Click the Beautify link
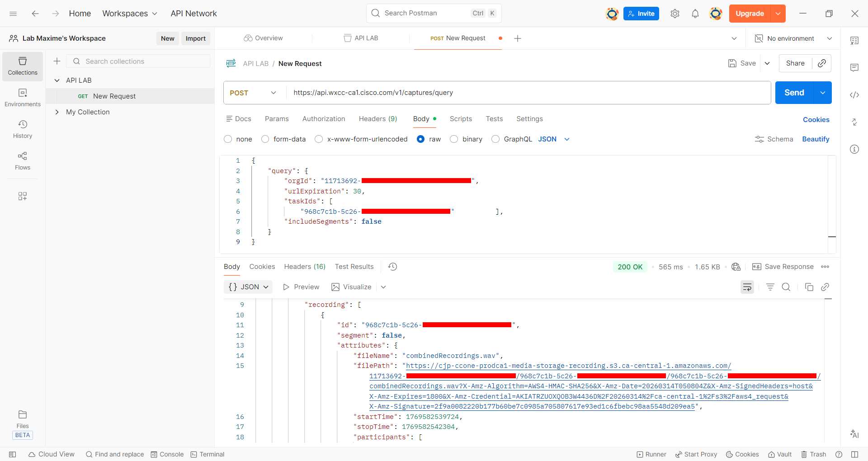 tap(815, 139)
